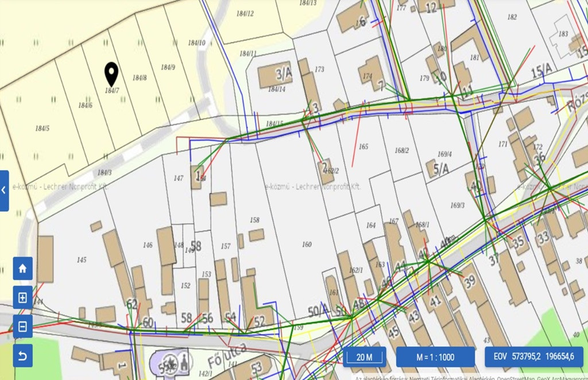Select parcel 145 on the map
Image resolution: width=588 pixels, height=380 pixels.
point(82,260)
